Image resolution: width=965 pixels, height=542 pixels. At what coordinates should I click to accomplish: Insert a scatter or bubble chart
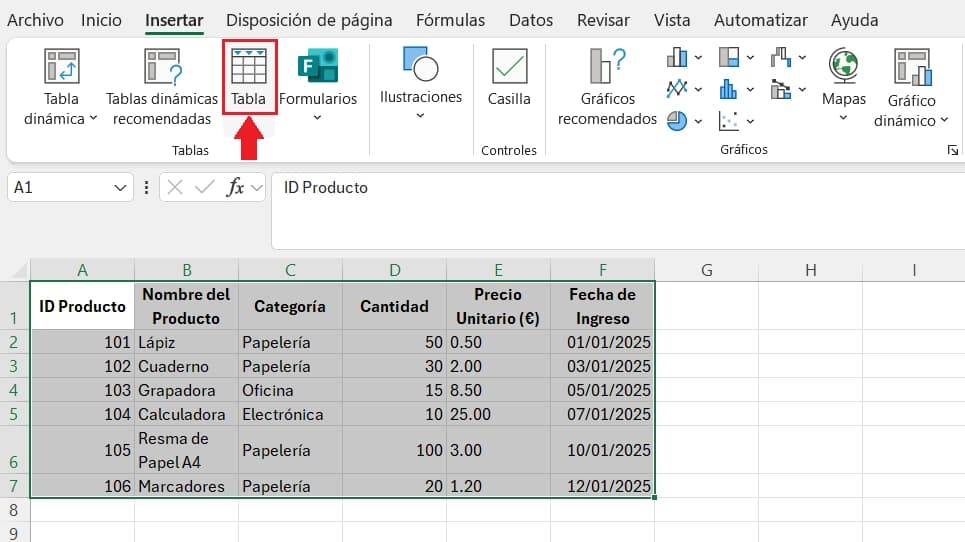click(x=729, y=121)
